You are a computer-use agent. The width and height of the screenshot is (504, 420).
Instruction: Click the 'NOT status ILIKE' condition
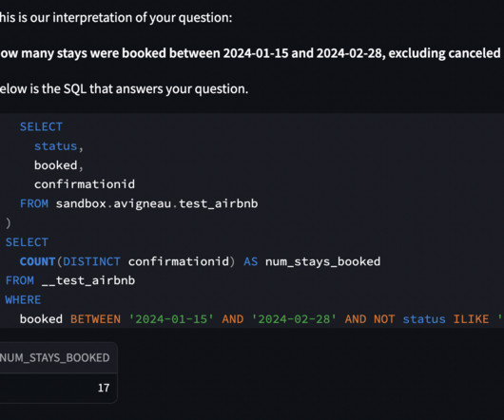coord(432,319)
